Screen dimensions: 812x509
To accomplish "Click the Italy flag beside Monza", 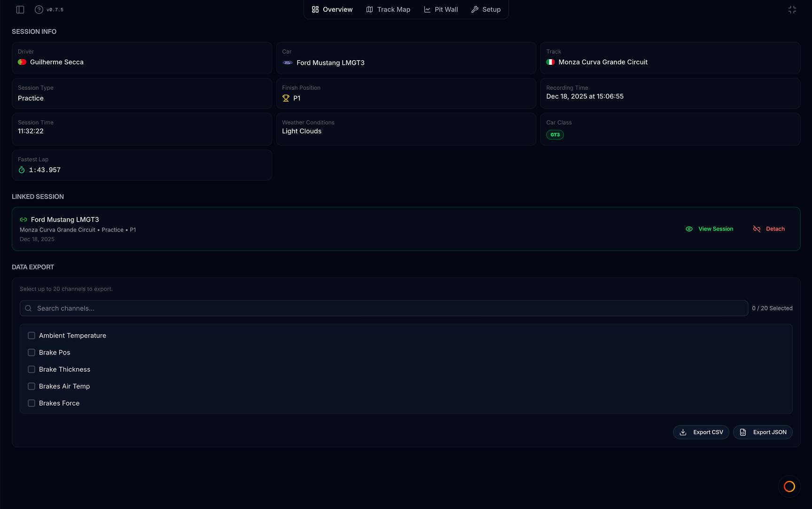I will (x=551, y=62).
